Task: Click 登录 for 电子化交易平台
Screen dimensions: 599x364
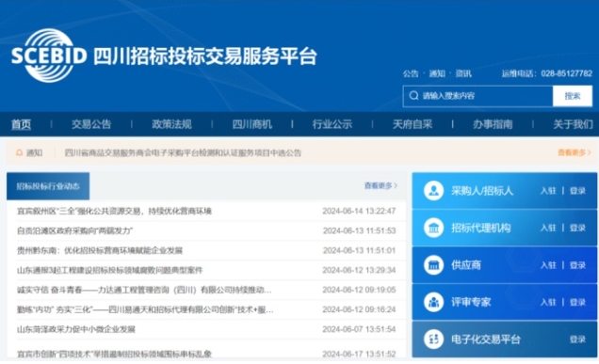Action: [577, 340]
